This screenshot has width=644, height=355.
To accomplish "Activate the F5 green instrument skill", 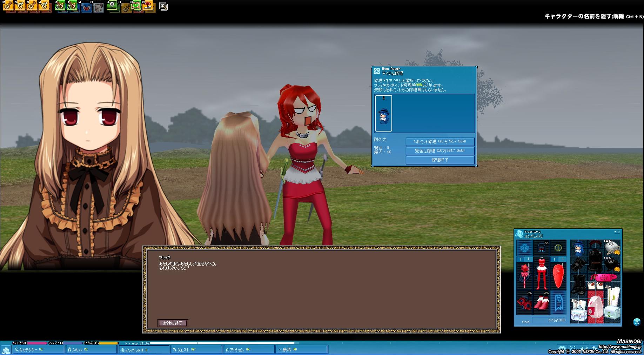I will tap(60, 6).
